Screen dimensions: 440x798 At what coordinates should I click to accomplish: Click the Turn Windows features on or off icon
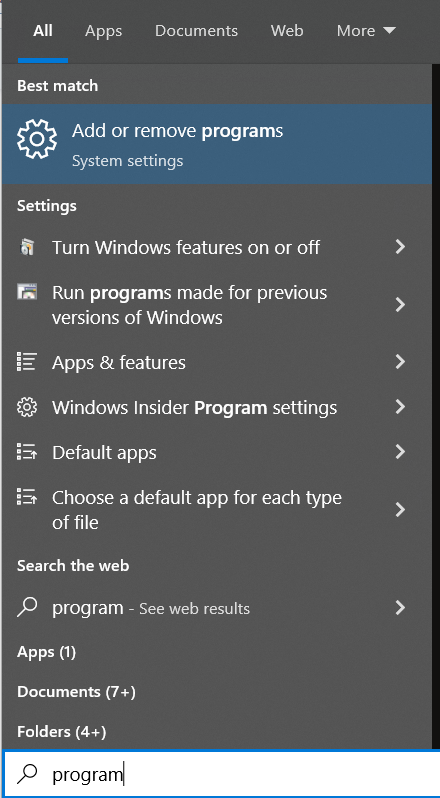[x=26, y=248]
